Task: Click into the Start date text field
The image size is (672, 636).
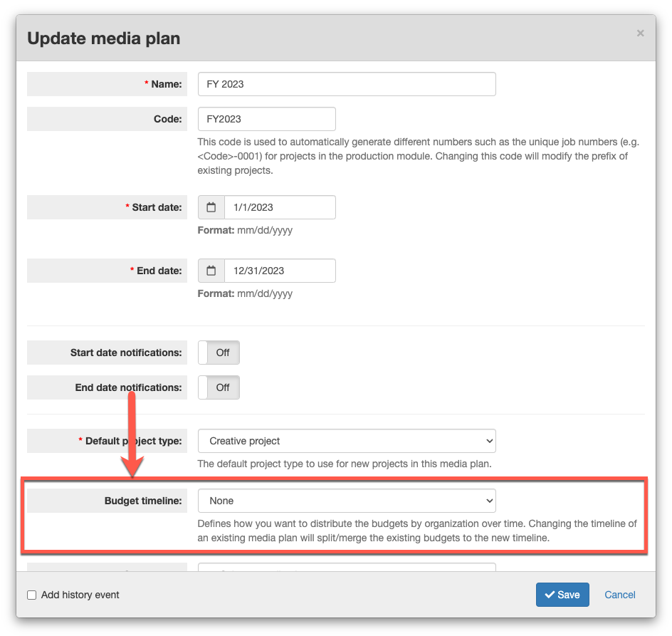Action: pos(280,207)
